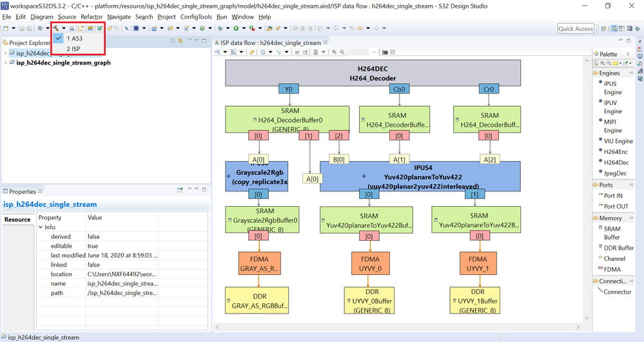The height and width of the screenshot is (342, 644).
Task: Open the ConfigTools menu
Action: [x=196, y=17]
